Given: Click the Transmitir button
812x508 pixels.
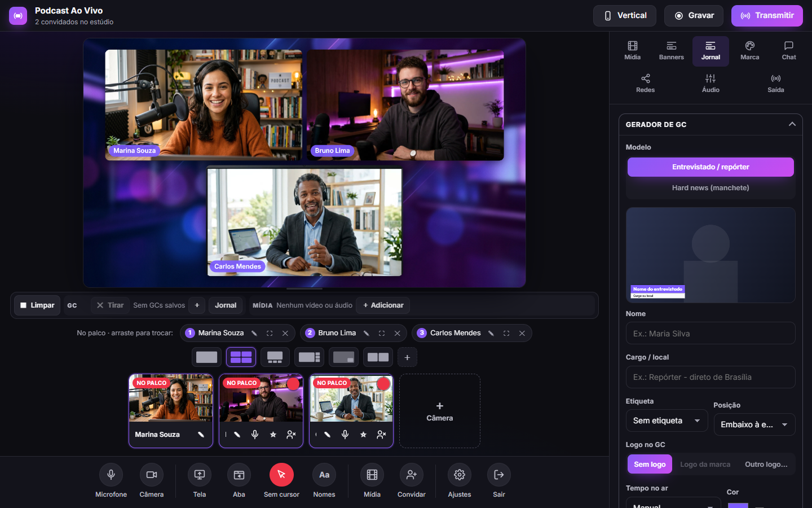Looking at the screenshot, I should click(767, 16).
